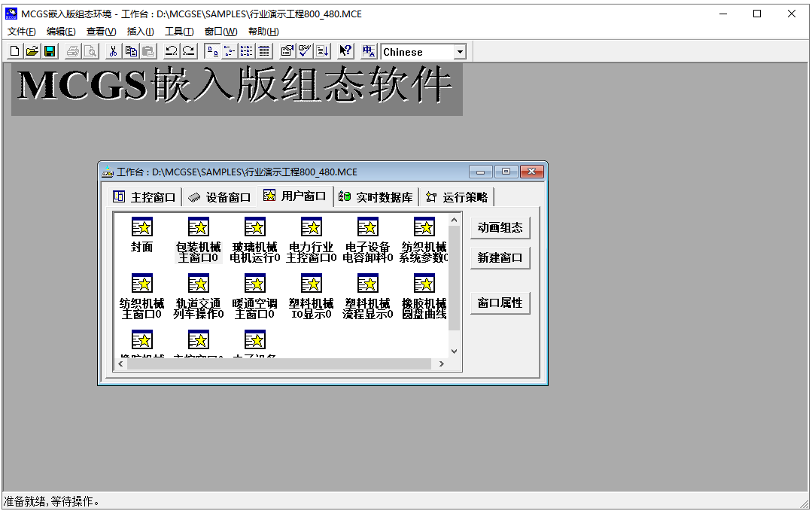The width and height of the screenshot is (812, 511).
Task: Switch to the 运行策略 tab
Action: [x=457, y=197]
